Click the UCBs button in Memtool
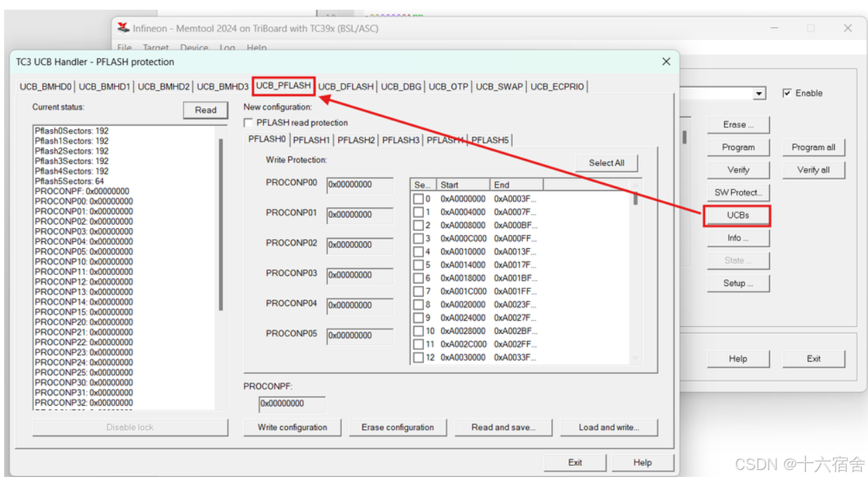 (x=738, y=215)
